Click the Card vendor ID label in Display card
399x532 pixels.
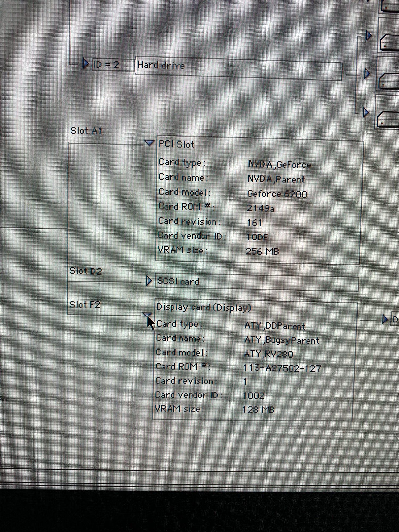coord(189,395)
